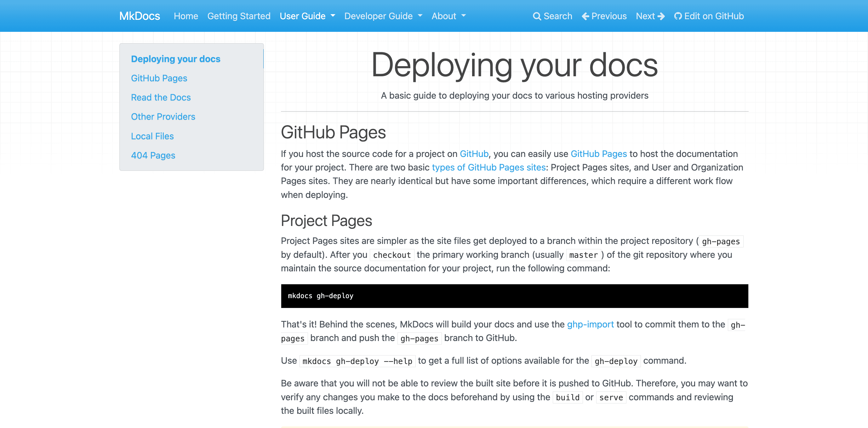Click the Previous left arrow icon
The image size is (868, 428).
coord(585,16)
